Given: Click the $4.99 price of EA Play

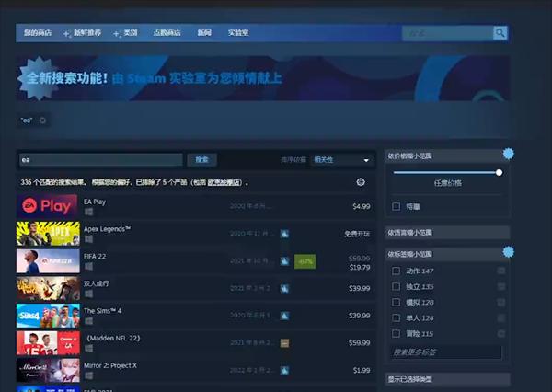Looking at the screenshot, I should coord(362,206).
